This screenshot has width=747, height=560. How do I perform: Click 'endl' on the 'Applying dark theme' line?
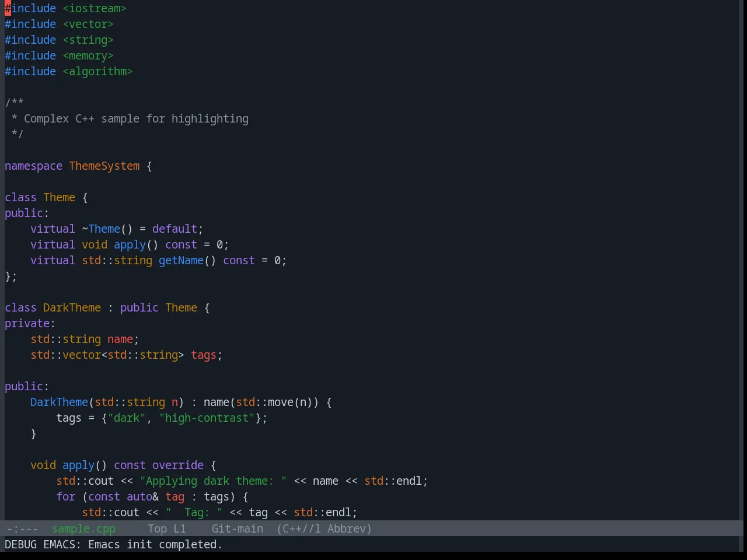409,481
